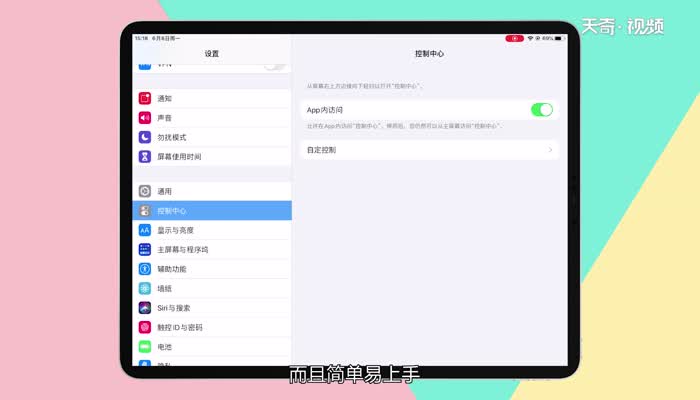
Task: Tap the 通用 gear icon
Action: pos(145,191)
